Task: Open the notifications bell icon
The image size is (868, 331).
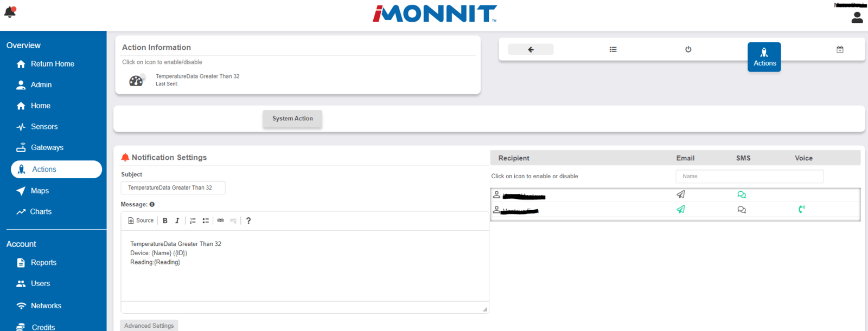Action: pos(10,12)
